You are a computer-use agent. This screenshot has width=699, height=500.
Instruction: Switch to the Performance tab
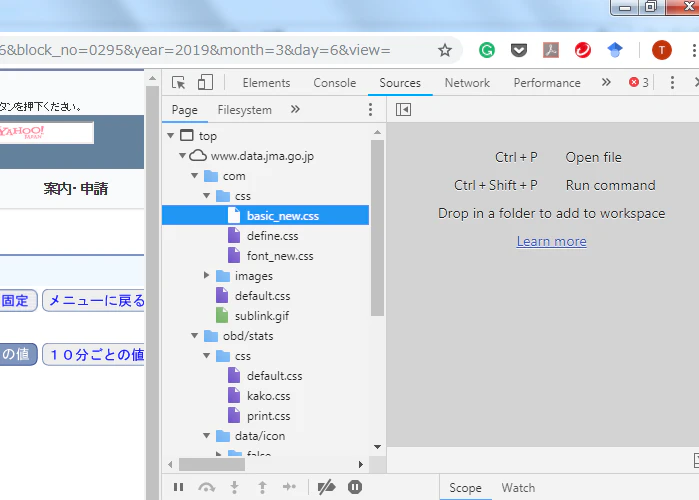pos(547,83)
